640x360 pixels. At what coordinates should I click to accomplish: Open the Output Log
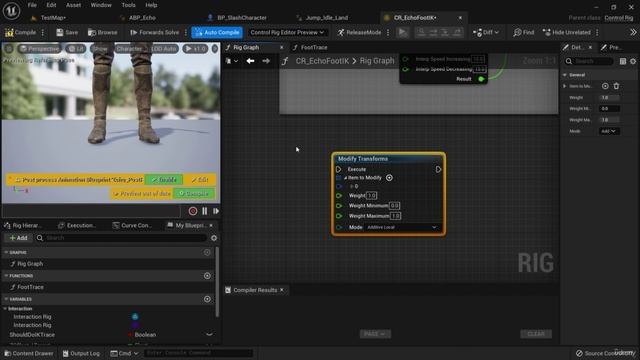[x=81, y=353]
